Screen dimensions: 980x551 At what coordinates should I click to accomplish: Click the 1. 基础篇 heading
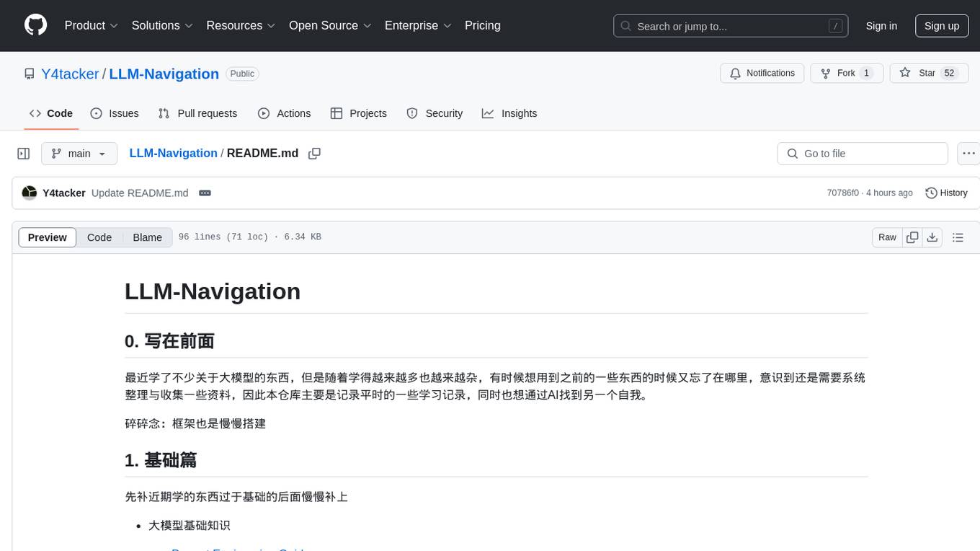tap(161, 460)
